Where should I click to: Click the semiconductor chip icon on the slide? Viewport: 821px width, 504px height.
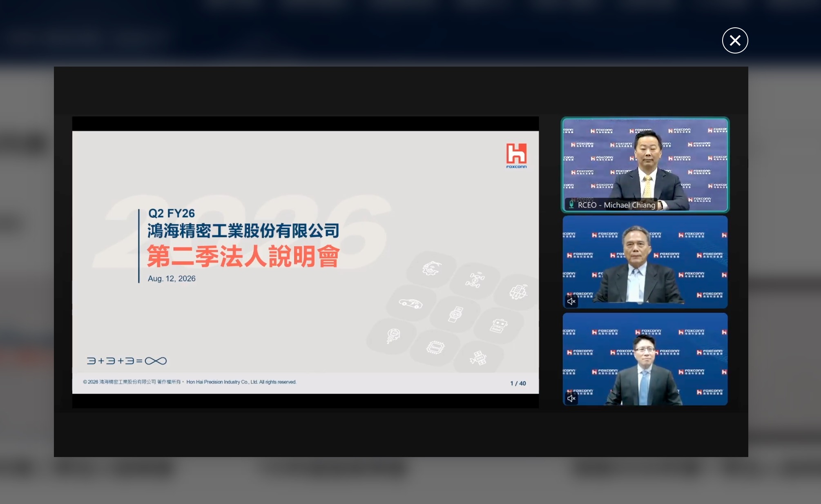[435, 347]
